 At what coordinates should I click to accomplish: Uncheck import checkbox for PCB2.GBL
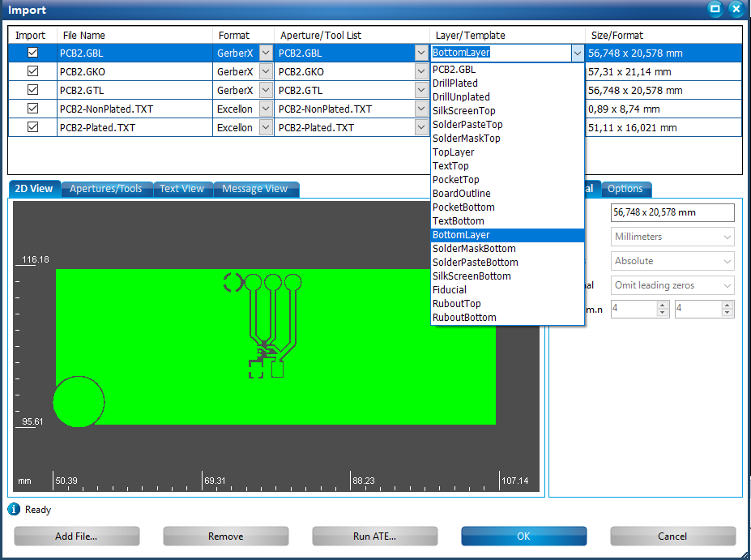[x=32, y=53]
